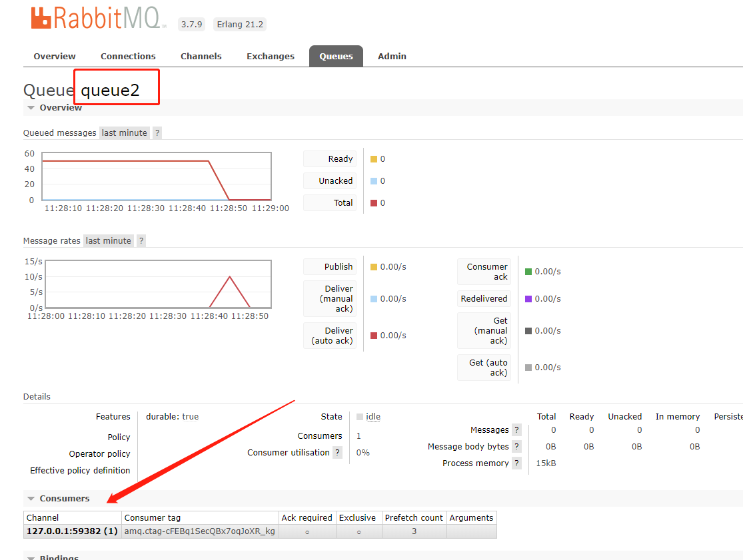Screen dimensions: 743x560
Task: Click the Exclusive indicator circle
Action: [359, 532]
